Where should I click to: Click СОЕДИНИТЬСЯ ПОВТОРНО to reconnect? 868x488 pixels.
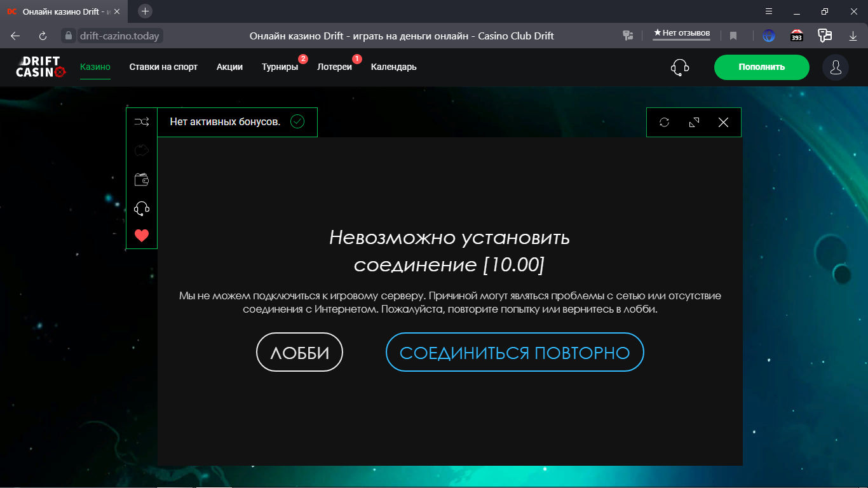point(515,352)
